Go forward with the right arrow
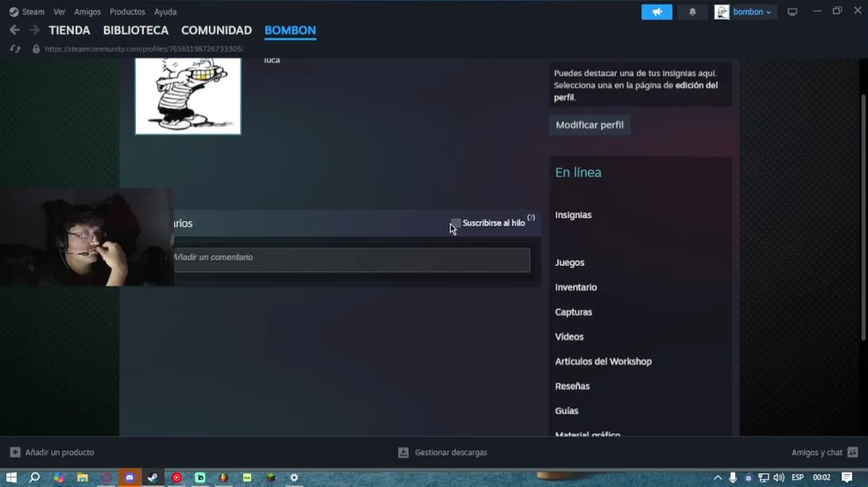868x487 pixels. [34, 30]
